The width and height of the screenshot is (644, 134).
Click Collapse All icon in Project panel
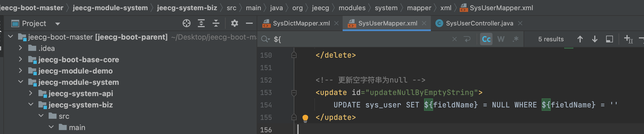pos(216,23)
